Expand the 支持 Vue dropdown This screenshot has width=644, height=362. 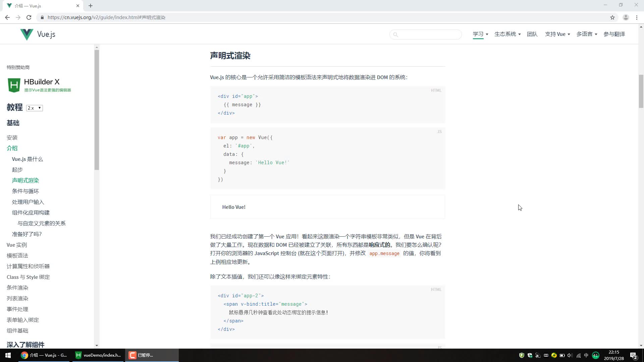click(557, 34)
